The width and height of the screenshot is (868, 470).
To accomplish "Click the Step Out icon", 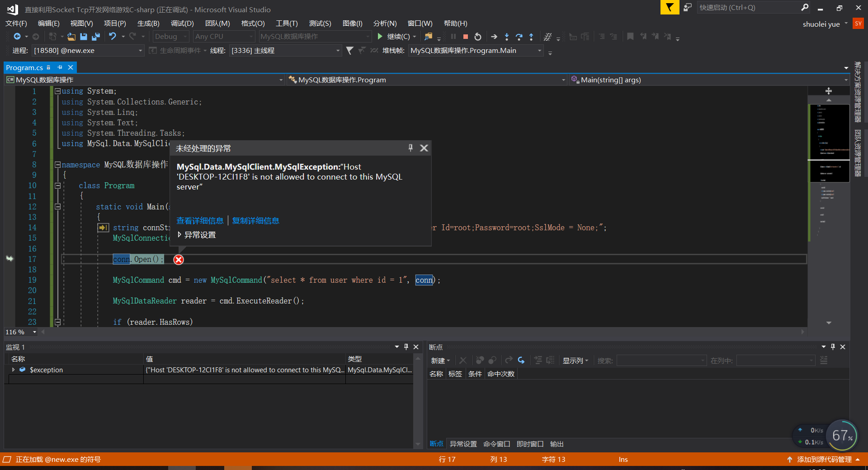I will (x=531, y=37).
